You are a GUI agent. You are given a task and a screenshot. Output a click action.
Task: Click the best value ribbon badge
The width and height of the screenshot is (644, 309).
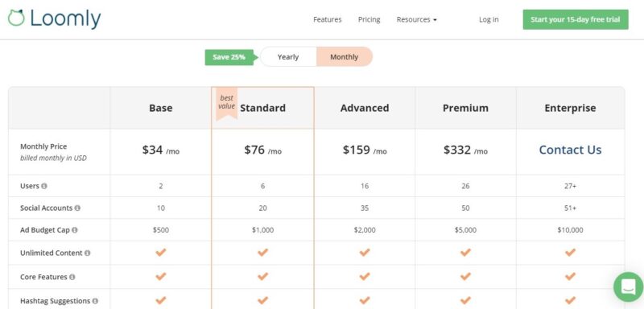point(227,104)
